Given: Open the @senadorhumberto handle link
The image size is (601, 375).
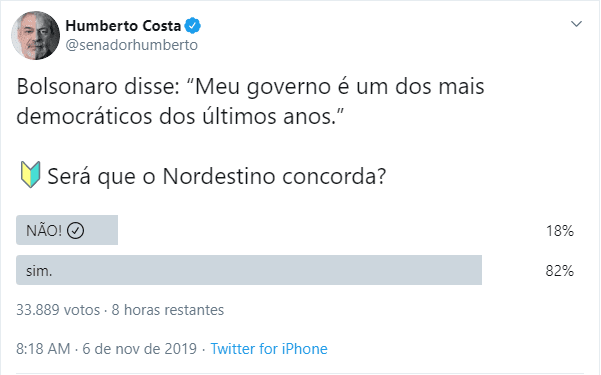Looking at the screenshot, I should pyautogui.click(x=131, y=45).
